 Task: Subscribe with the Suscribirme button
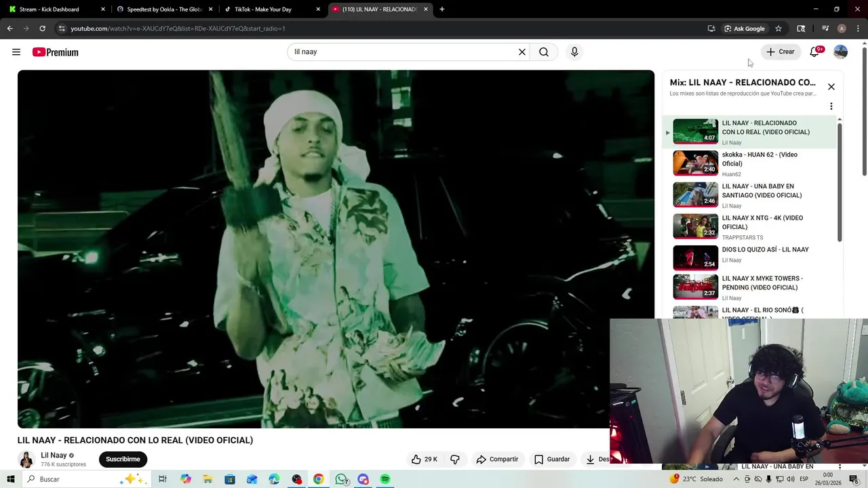[x=123, y=460]
